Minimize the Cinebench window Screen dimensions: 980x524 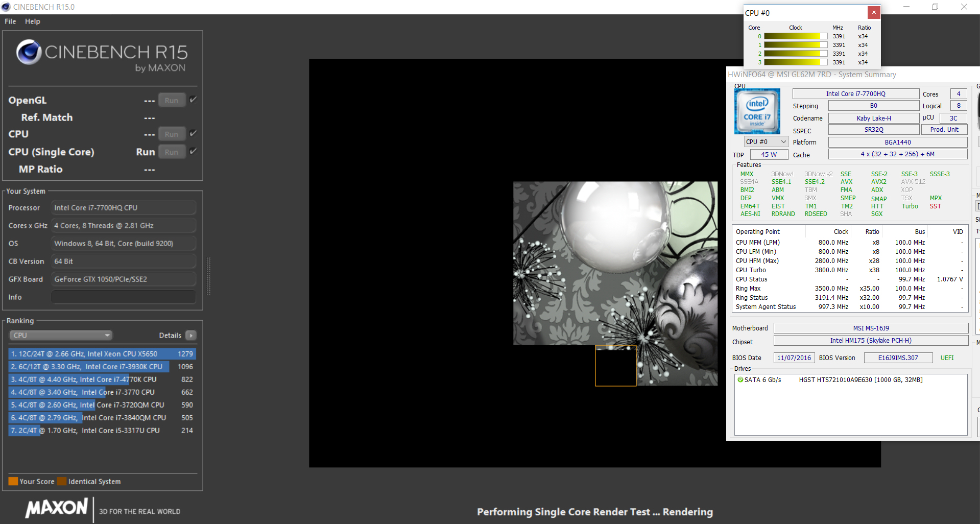[906, 7]
